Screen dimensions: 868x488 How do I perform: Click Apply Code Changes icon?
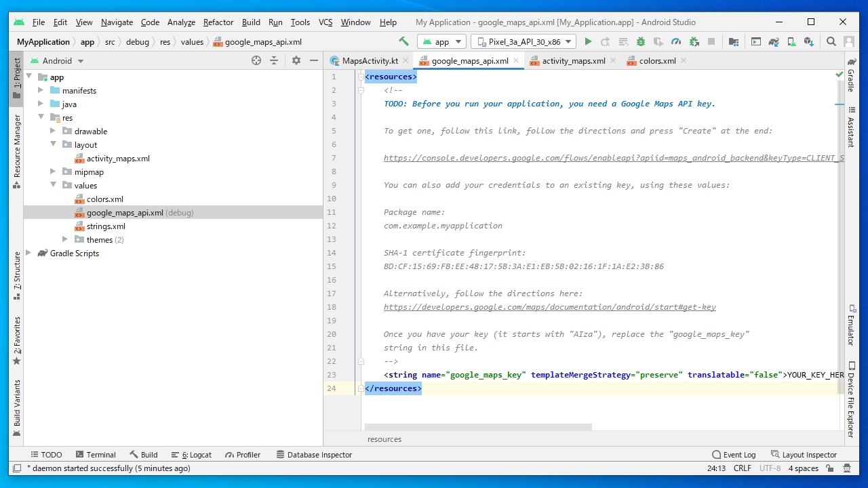(623, 41)
